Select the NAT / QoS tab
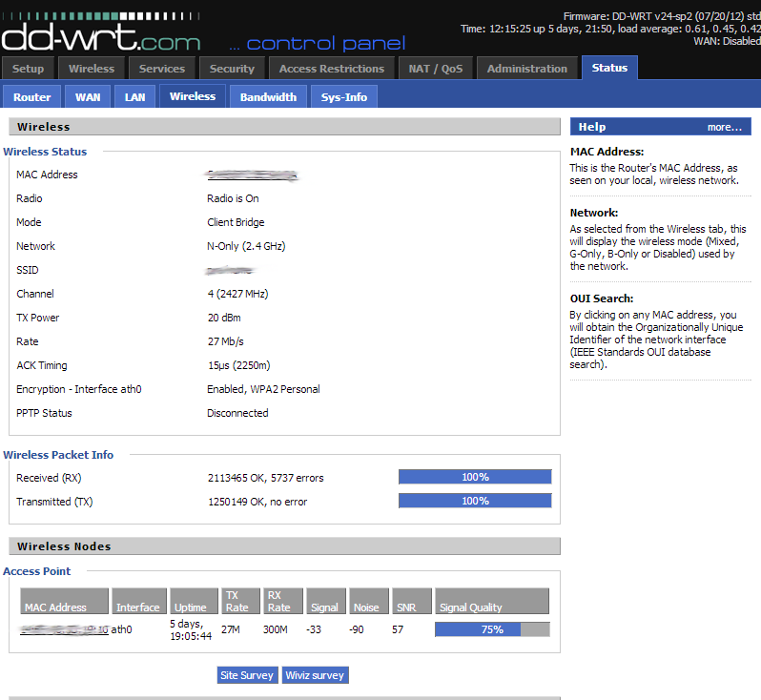The width and height of the screenshot is (761, 700). (x=435, y=69)
